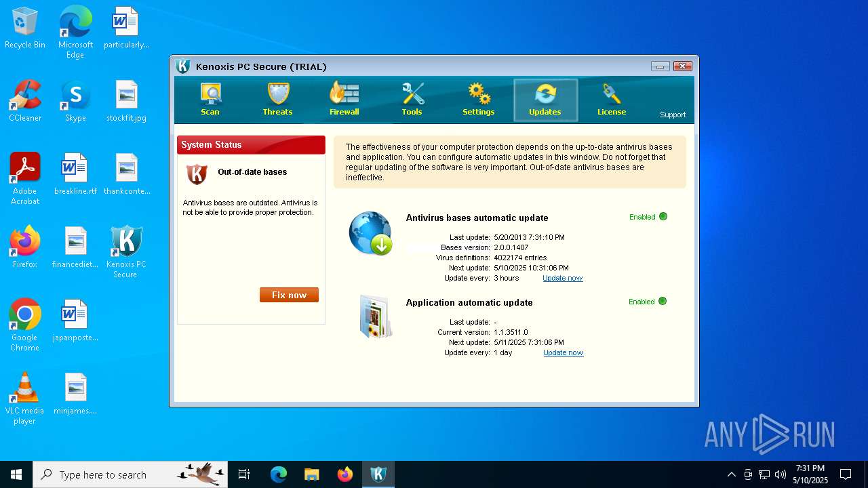Click Update now for antivirus bases

coord(562,278)
